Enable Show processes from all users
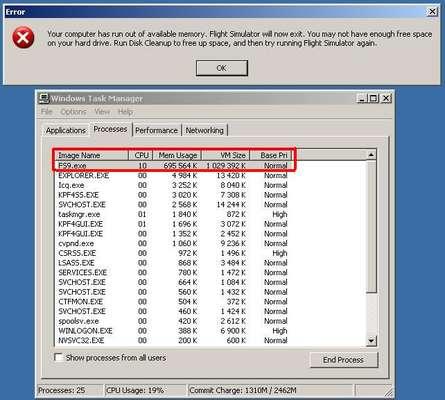445x400 pixels. point(58,358)
